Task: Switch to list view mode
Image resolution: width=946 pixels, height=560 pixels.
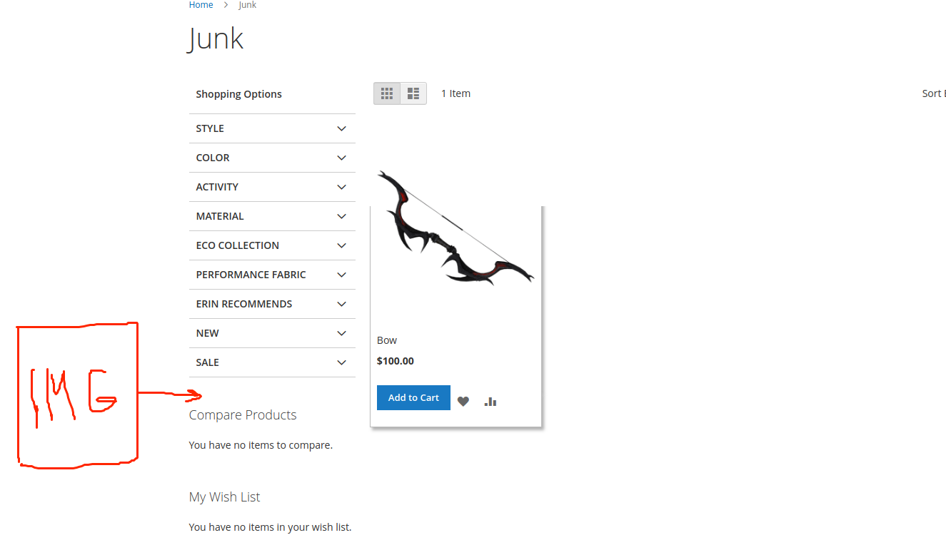Action: tap(413, 93)
